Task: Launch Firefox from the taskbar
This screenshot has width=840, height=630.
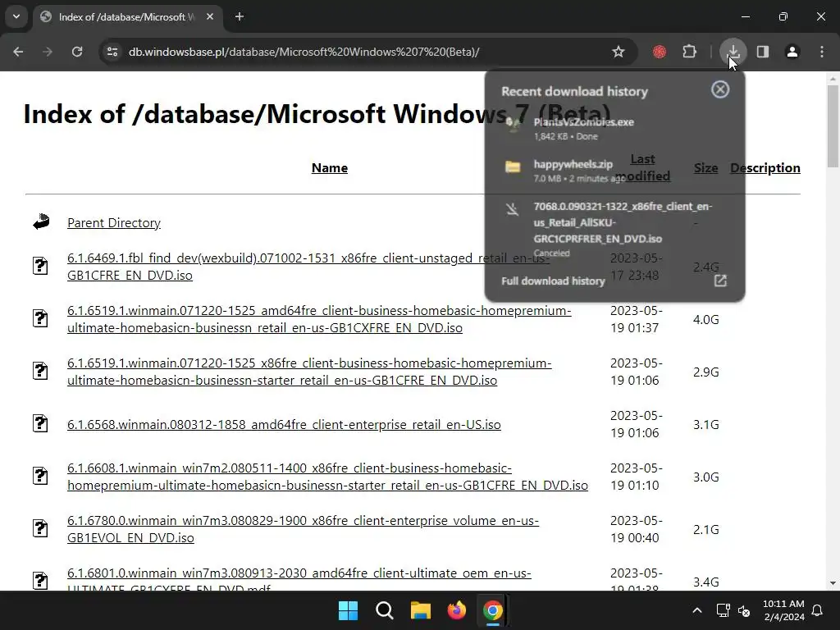Action: pyautogui.click(x=457, y=610)
